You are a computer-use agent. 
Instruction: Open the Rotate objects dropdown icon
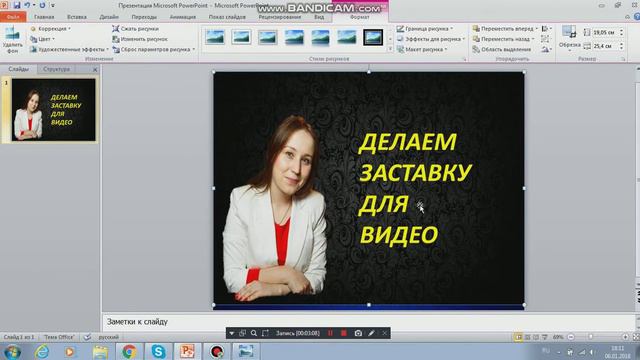click(x=546, y=49)
